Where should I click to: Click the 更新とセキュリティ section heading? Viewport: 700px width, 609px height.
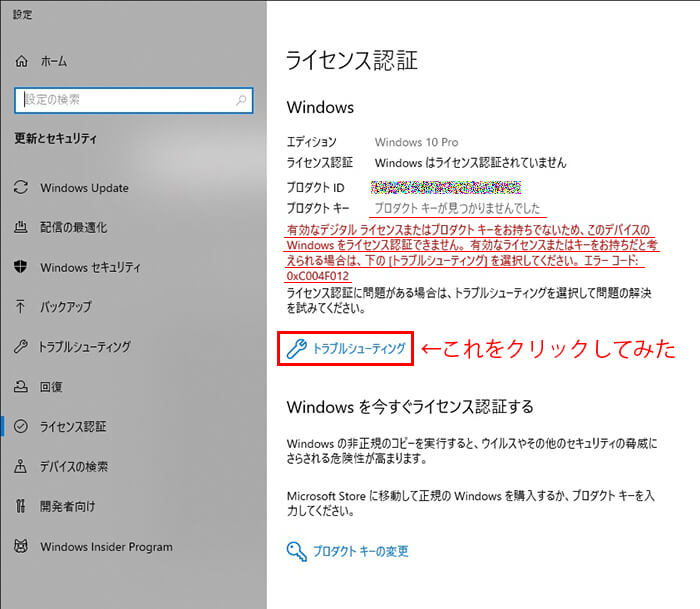(55, 138)
